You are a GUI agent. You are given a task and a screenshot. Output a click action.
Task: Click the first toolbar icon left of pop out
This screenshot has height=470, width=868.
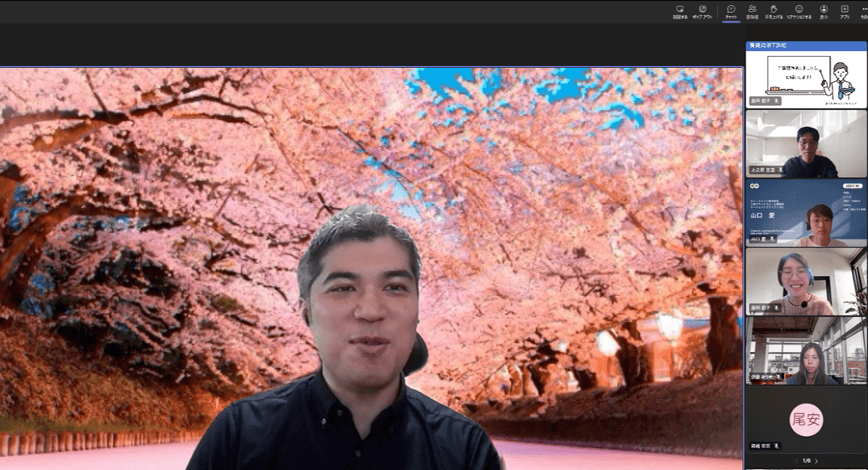point(680,11)
